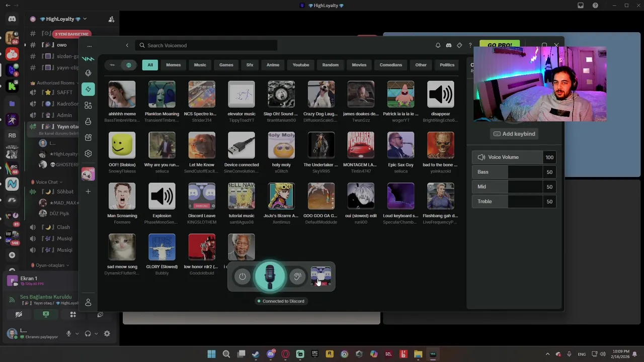This screenshot has width=644, height=362.
Task: Adjust the Treble slider
Action: [507, 201]
